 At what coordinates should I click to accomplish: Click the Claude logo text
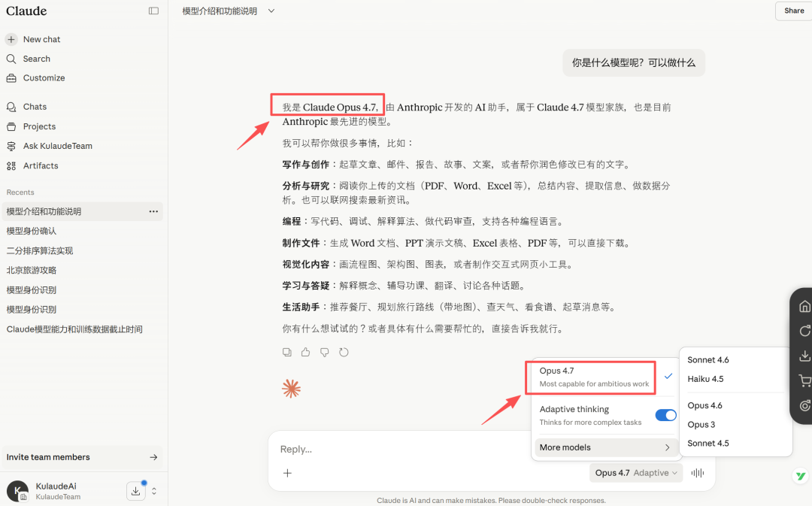[26, 11]
